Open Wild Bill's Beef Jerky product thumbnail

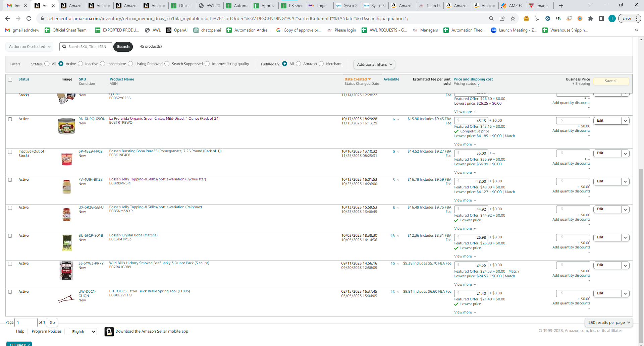tap(66, 271)
